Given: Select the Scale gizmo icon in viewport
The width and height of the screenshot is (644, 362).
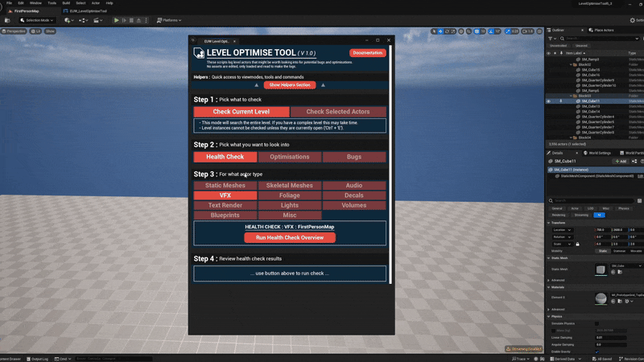Looking at the screenshot, I should (453, 31).
